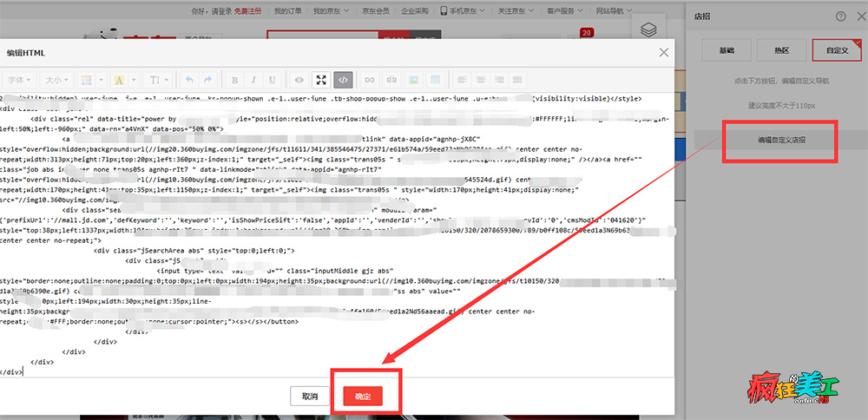Screen dimensions: 868x420
Task: Click the insert link icon
Action: 370,80
